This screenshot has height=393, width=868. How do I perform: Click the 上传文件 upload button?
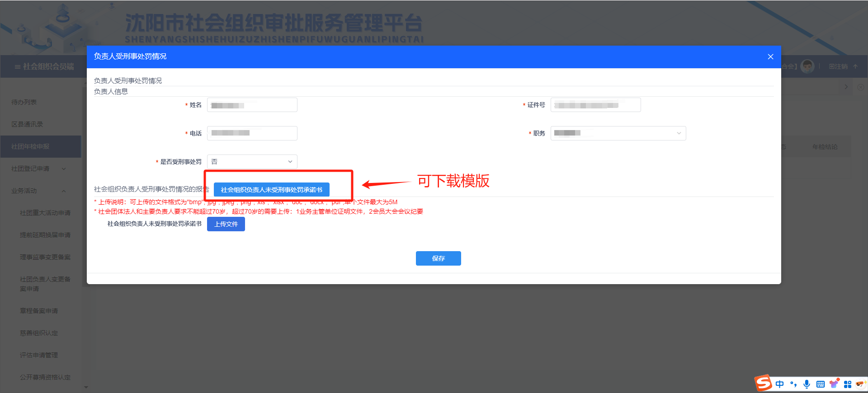[226, 224]
